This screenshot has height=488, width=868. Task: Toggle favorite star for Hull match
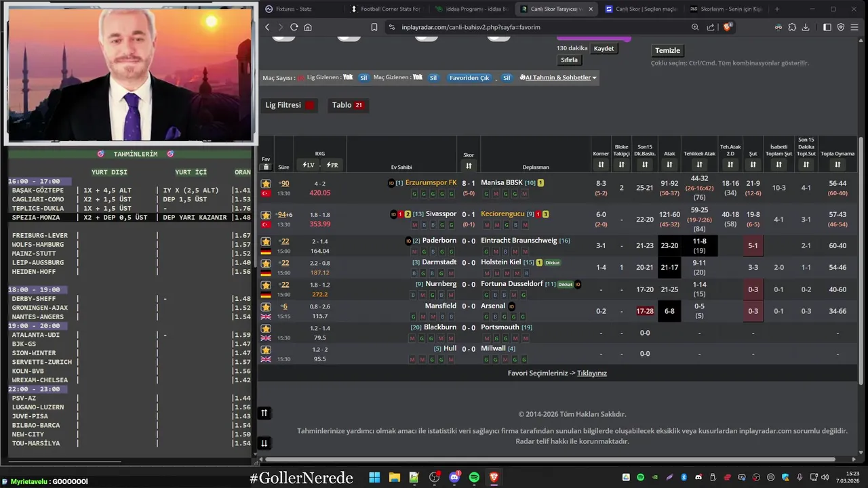[x=266, y=350]
